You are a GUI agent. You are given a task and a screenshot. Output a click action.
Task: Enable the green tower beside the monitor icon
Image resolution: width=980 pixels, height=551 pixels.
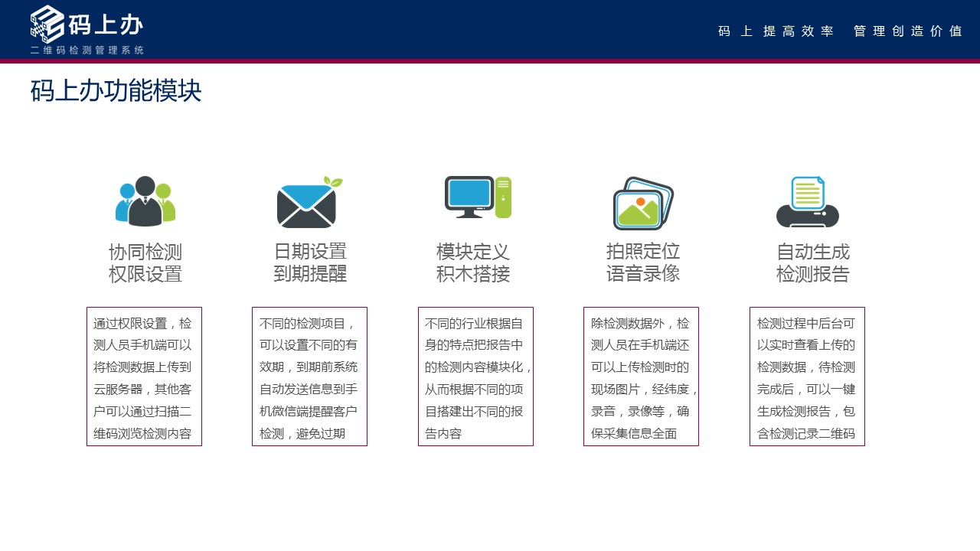pyautogui.click(x=505, y=195)
